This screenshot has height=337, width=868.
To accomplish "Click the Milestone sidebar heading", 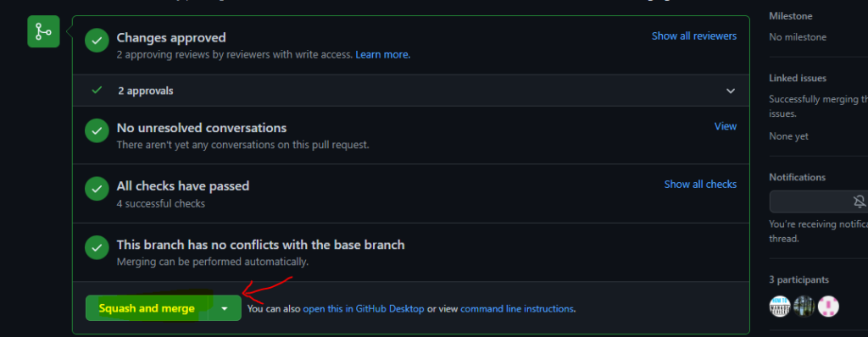I will tap(791, 17).
